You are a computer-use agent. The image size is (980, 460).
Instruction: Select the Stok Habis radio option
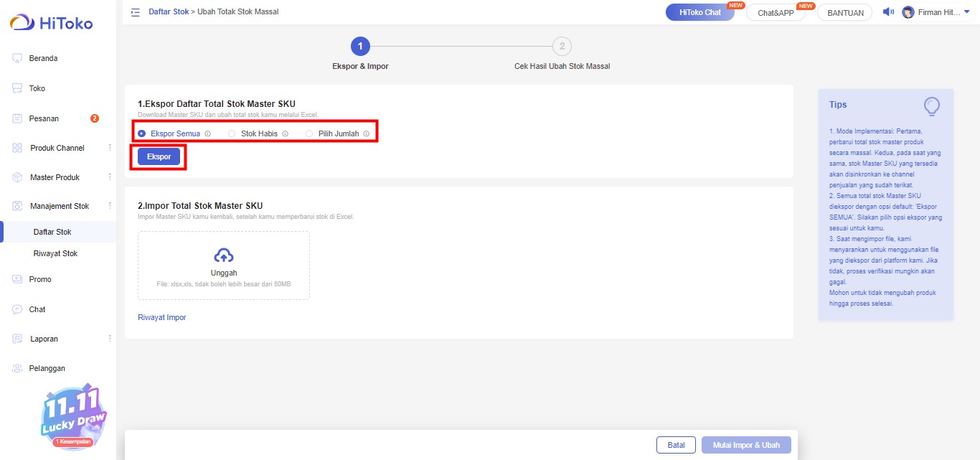(x=232, y=133)
